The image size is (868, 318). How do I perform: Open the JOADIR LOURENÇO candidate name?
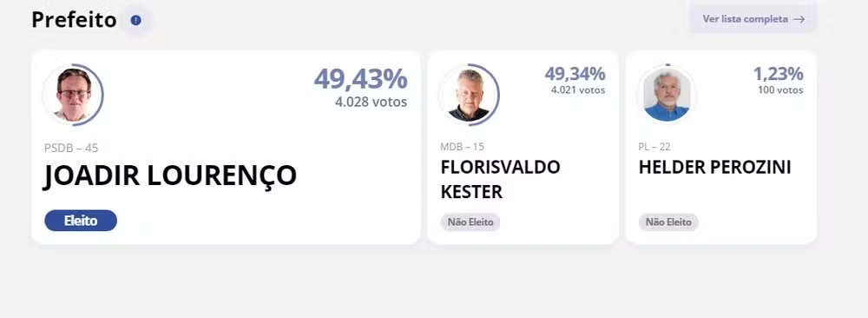click(x=170, y=176)
